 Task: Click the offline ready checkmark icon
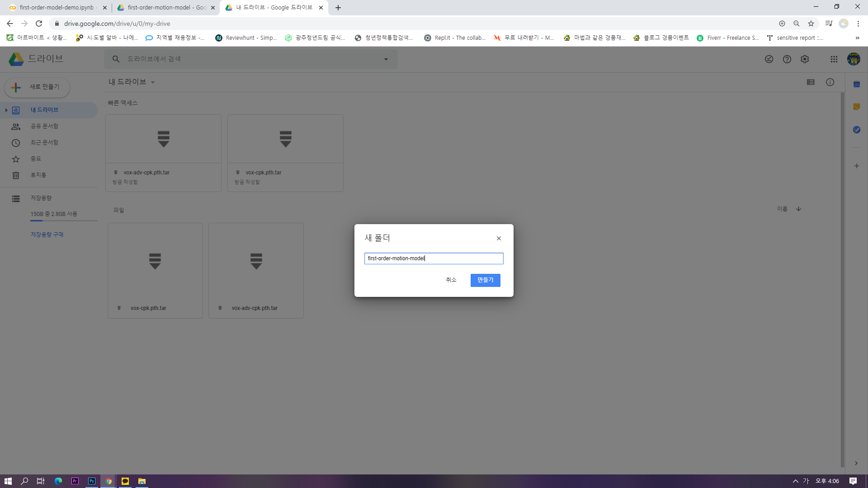[x=769, y=59]
